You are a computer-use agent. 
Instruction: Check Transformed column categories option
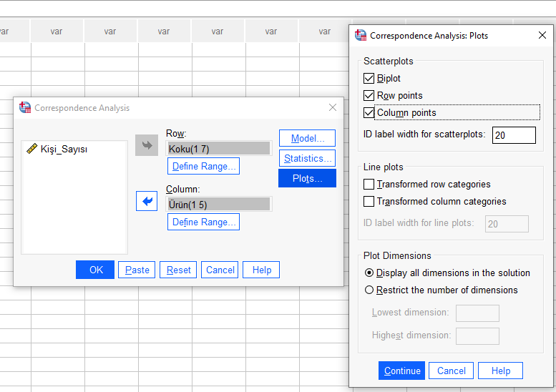click(x=369, y=202)
